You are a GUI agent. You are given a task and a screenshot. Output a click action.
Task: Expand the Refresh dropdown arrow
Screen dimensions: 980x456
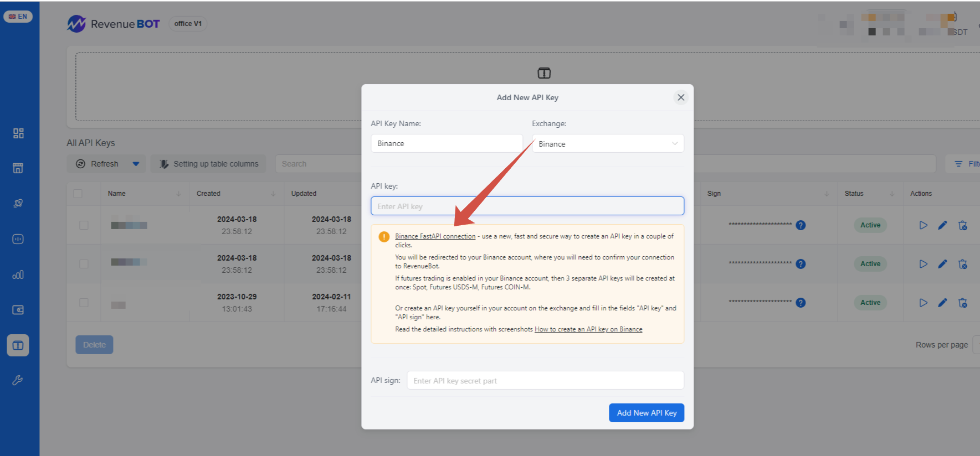(136, 164)
